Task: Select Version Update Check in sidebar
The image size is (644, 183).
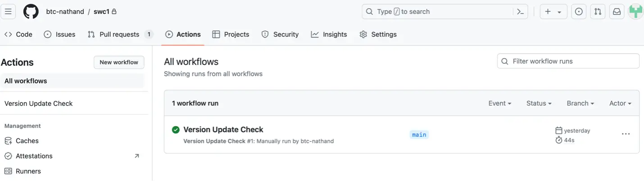Action: click(39, 103)
